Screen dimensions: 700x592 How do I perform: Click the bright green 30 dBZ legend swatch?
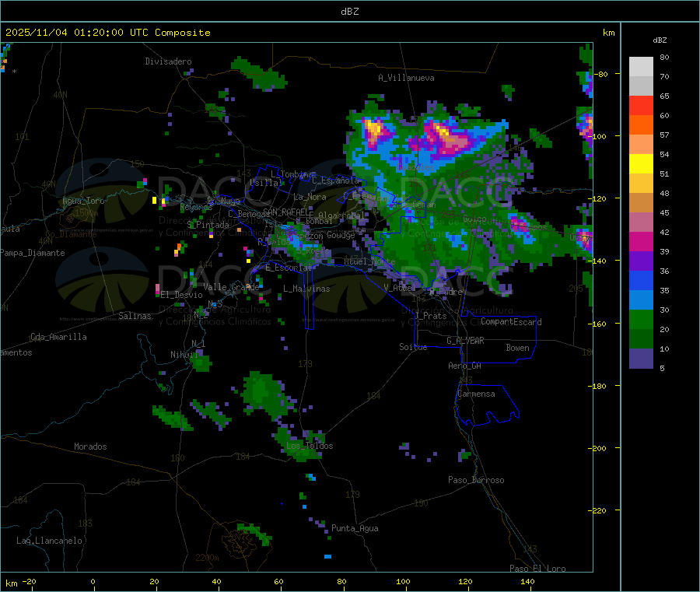tap(641, 320)
